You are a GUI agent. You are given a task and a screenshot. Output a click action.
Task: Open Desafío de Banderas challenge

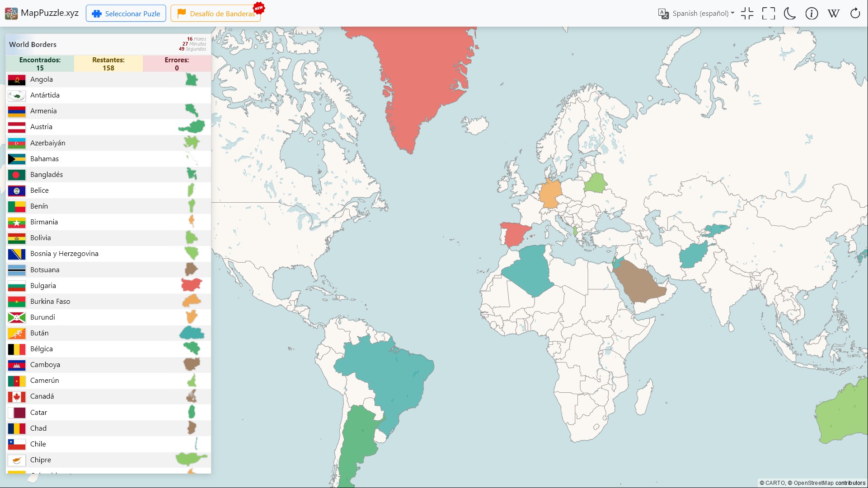point(216,14)
